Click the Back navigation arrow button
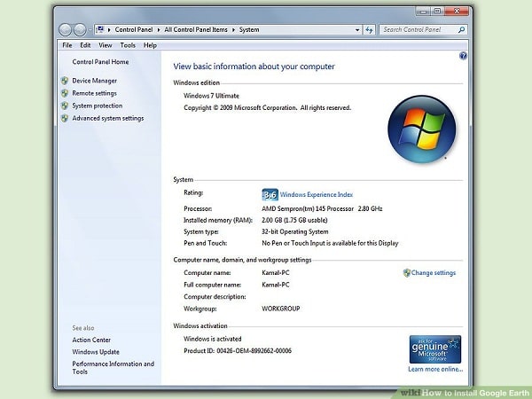Screen dimensions: 532x399 (65, 30)
